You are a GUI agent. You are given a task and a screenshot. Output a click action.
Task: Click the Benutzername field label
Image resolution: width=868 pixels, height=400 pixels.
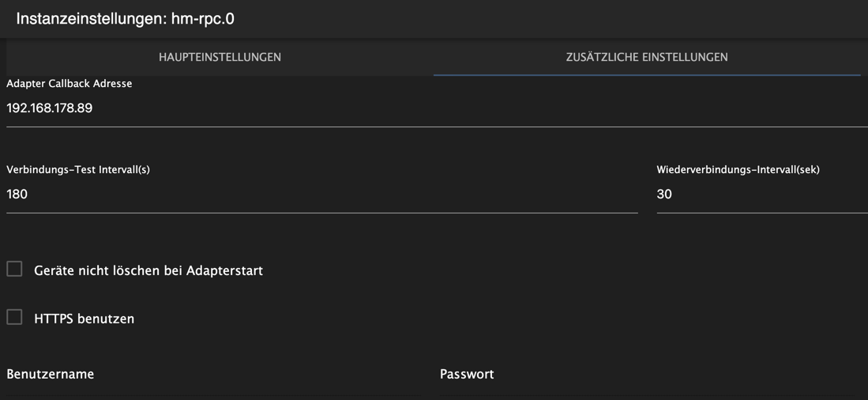click(x=51, y=374)
